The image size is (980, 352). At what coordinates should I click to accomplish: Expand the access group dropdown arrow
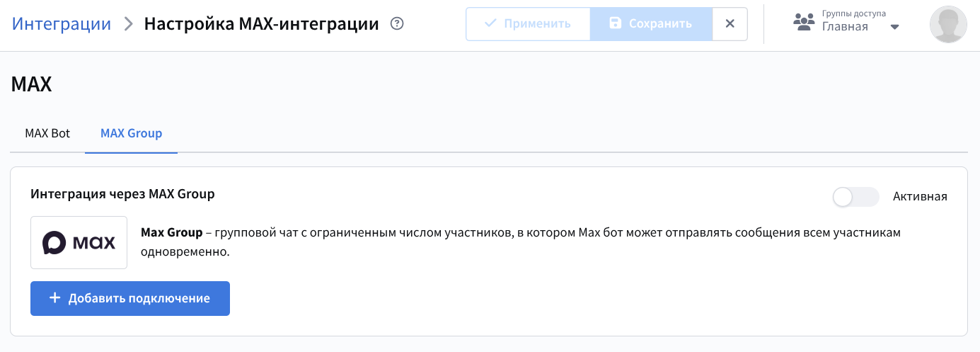pyautogui.click(x=894, y=28)
